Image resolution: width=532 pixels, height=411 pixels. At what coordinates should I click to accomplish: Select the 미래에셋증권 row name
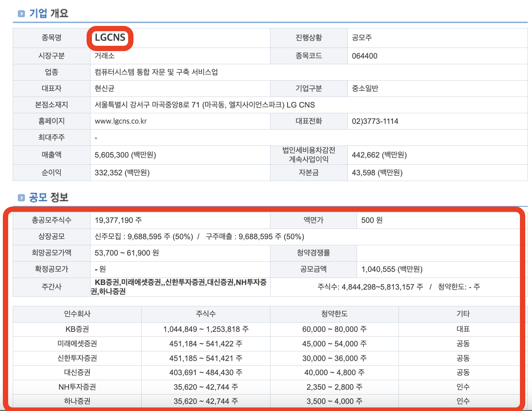[x=77, y=344]
